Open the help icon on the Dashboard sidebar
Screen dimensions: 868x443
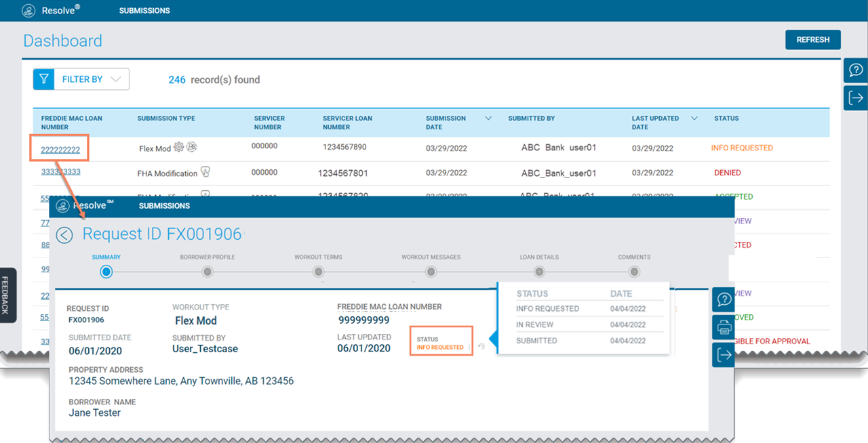coord(856,70)
